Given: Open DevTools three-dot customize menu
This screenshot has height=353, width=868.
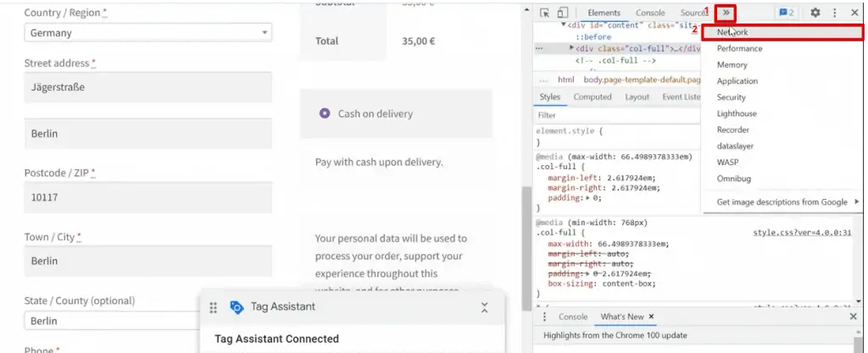Looking at the screenshot, I should point(835,13).
